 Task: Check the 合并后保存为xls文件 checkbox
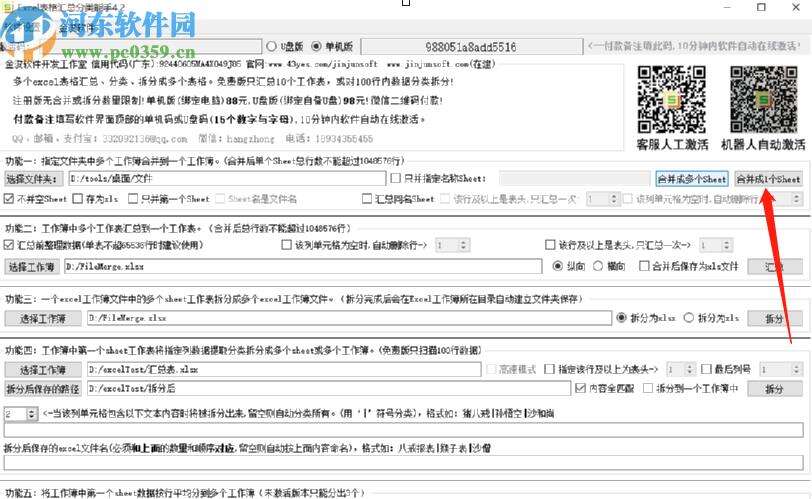pyautogui.click(x=644, y=266)
